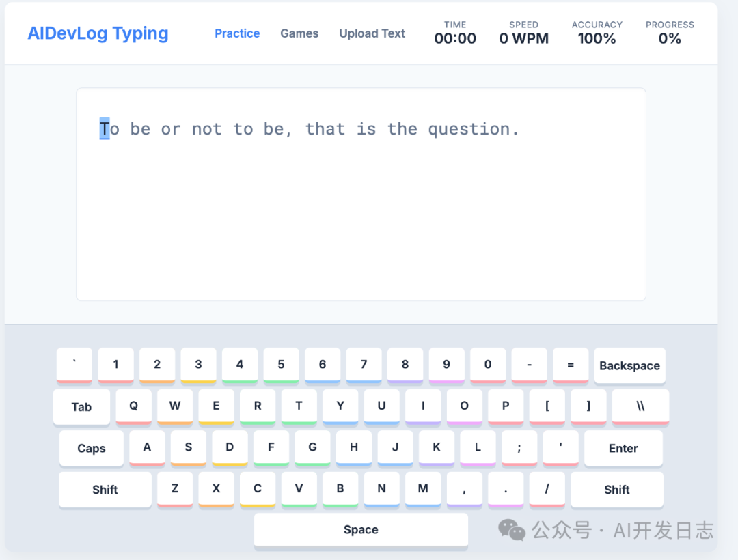Click the Y key
The height and width of the screenshot is (560, 738).
click(340, 407)
